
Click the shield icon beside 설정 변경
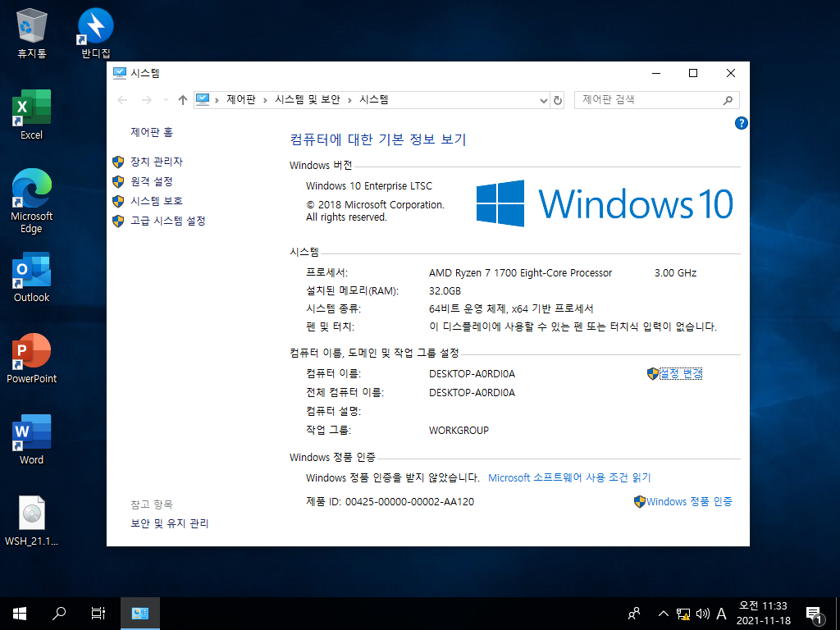(x=652, y=374)
